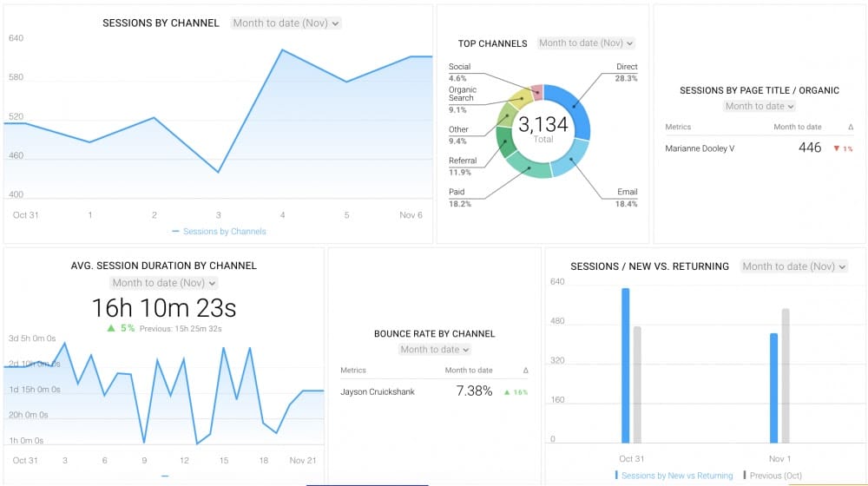Image resolution: width=868 pixels, height=486 pixels.
Task: Click the red down 1% change indicator
Action: 843,148
